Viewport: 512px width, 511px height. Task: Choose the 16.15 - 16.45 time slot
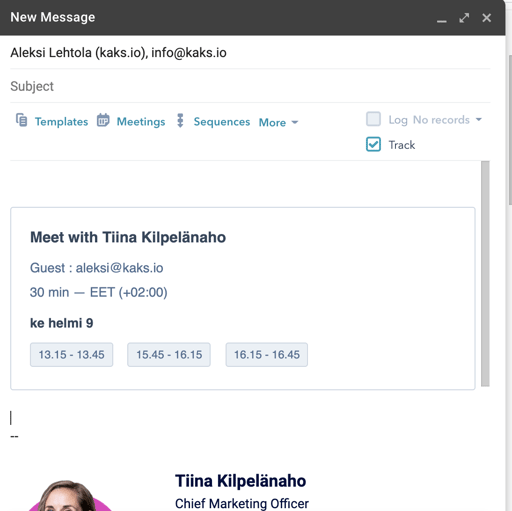[267, 355]
